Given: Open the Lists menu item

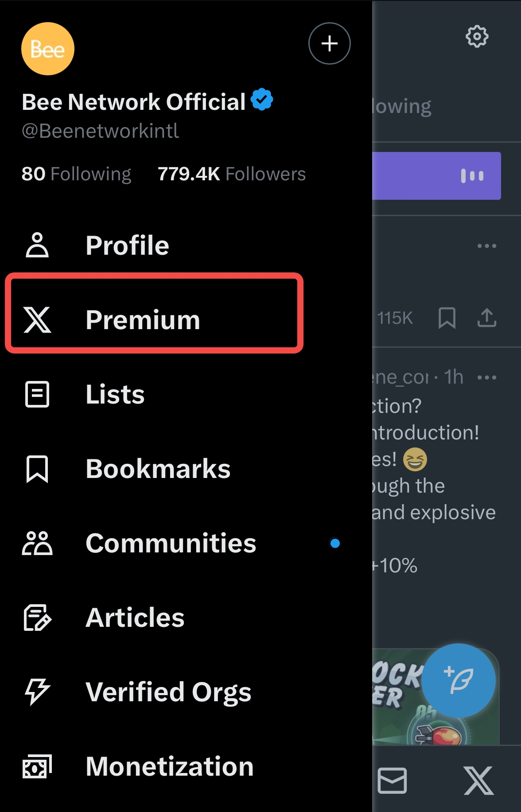Looking at the screenshot, I should click(x=115, y=394).
